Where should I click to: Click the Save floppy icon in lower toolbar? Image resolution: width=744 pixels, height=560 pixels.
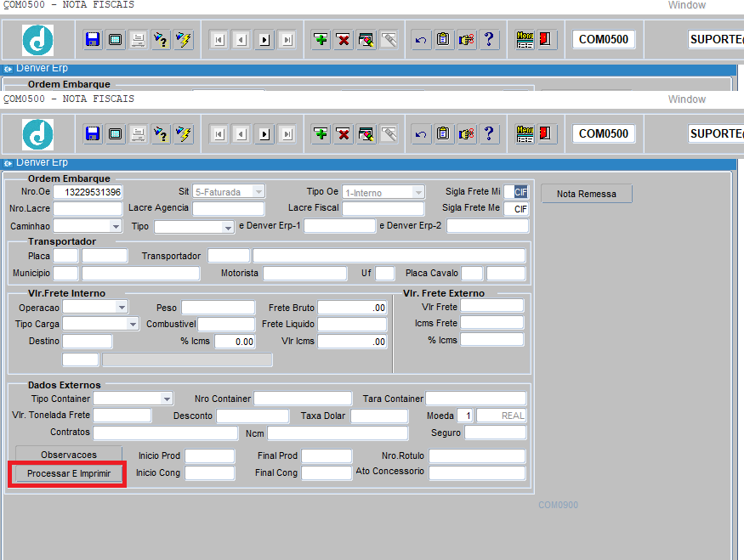[x=93, y=133]
